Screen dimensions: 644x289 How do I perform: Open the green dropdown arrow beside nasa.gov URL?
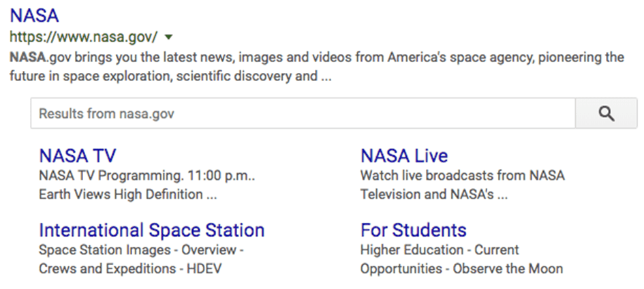coord(168,37)
